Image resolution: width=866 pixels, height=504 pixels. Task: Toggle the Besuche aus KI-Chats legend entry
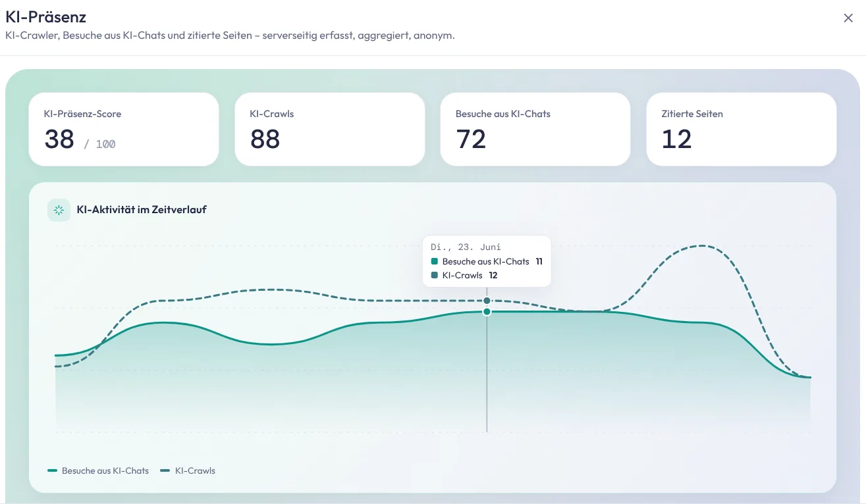[99, 470]
